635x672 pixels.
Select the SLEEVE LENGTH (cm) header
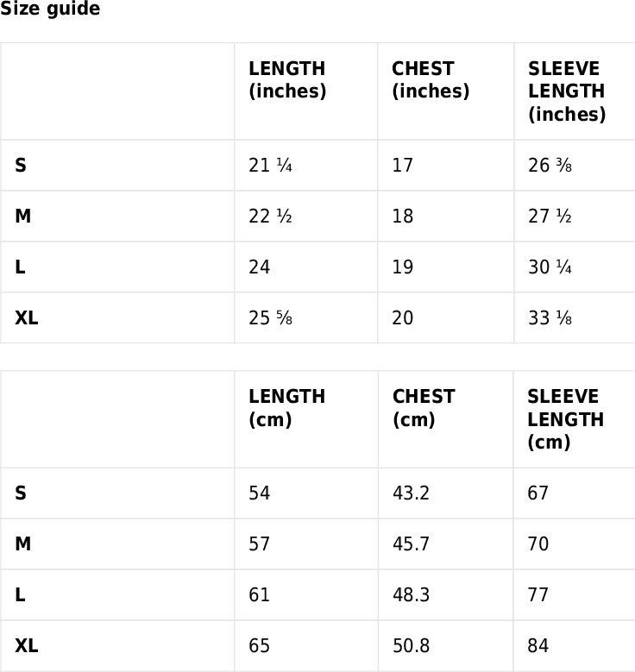565,419
